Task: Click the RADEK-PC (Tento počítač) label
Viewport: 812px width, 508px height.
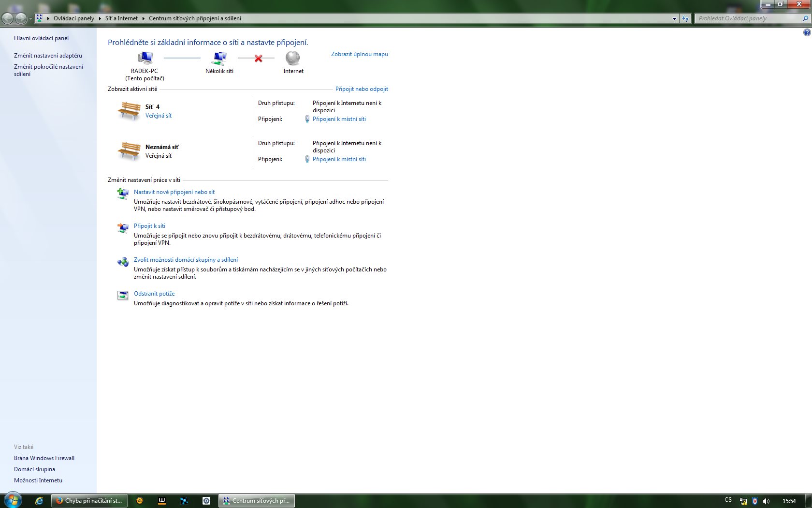Action: [x=145, y=75]
